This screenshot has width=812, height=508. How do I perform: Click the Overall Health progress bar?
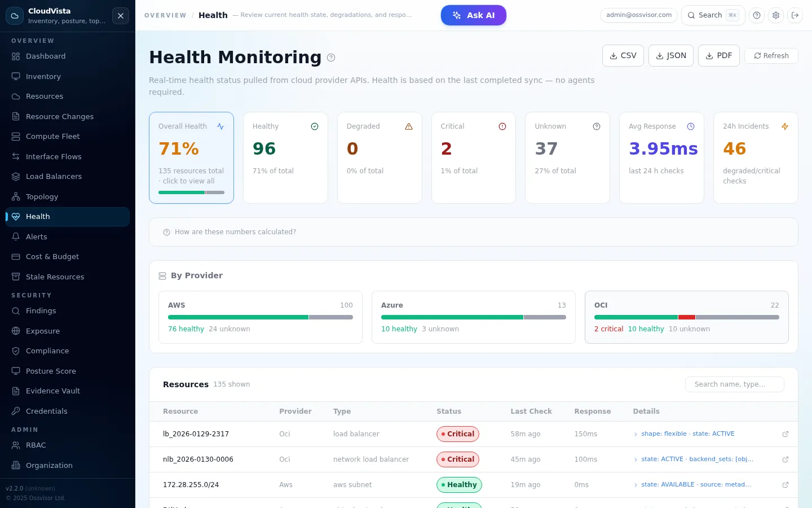[191, 192]
